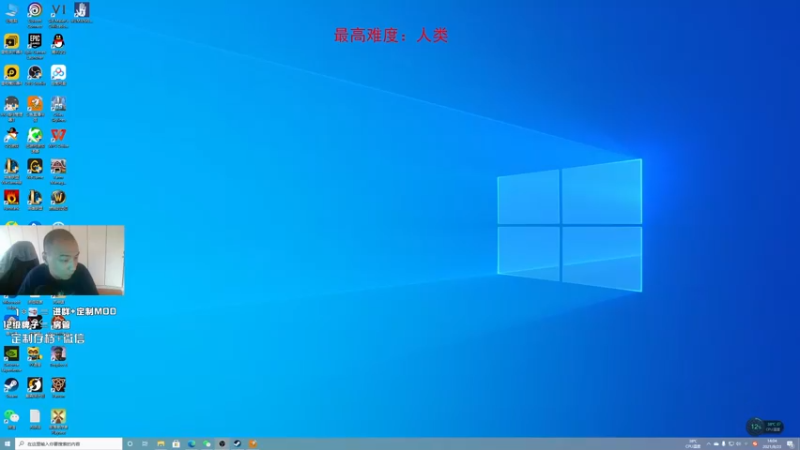
Task: Select the triangular knot emblem desktop icon
Action: pos(58,386)
